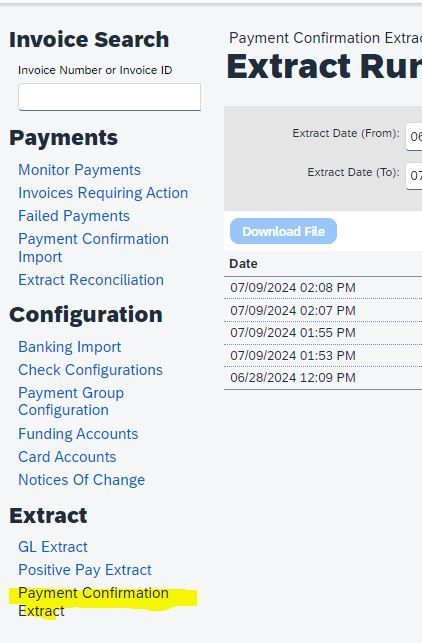Select highlighted Payment Confirmation Extract link
The image size is (422, 643).
(94, 602)
